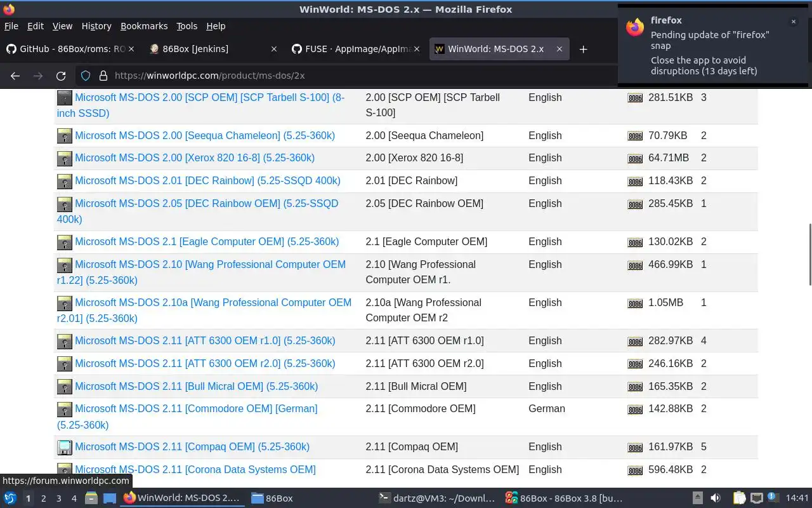Open MS-DOS 2.11 ATT 6300 OEM r2.0 link
The height and width of the screenshot is (508, 812).
[x=205, y=363]
